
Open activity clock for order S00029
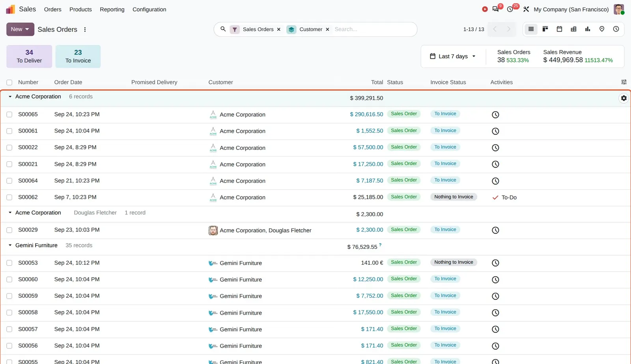(x=495, y=230)
